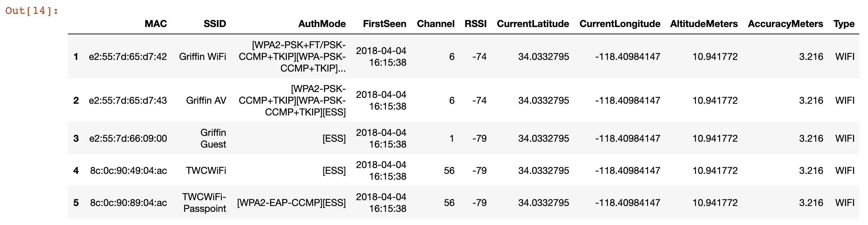Click the CurrentLatitude column header
The width and height of the screenshot is (868, 225).
533,24
